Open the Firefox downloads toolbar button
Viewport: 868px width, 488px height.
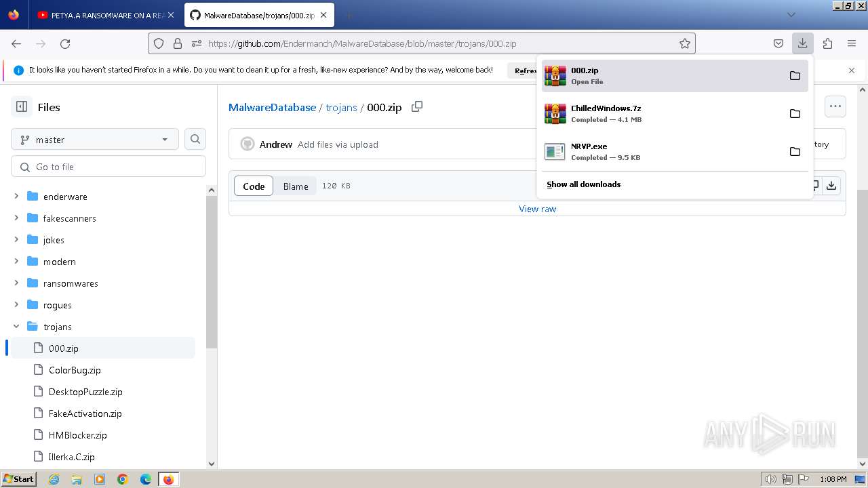click(802, 43)
